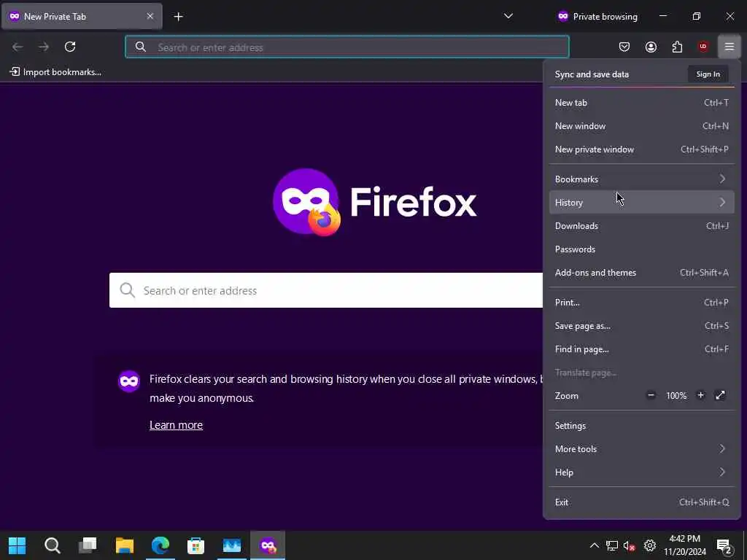The image size is (747, 560).
Task: Reload the current page
Action: pyautogui.click(x=70, y=47)
